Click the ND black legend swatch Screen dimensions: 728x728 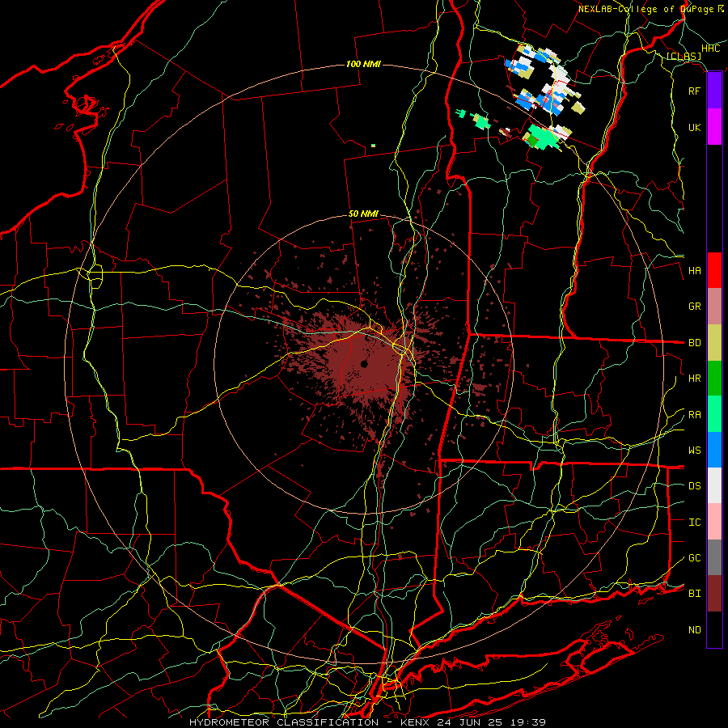714,629
